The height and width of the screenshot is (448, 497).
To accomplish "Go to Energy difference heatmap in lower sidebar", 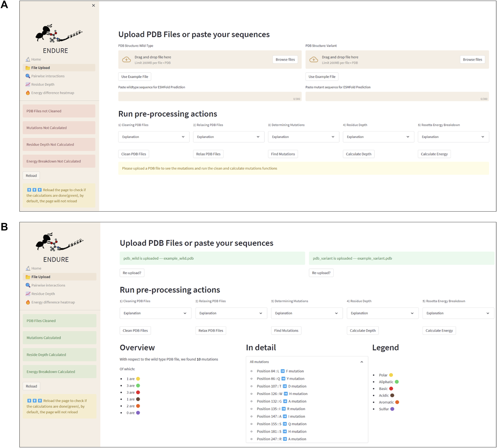I will 53,302.
